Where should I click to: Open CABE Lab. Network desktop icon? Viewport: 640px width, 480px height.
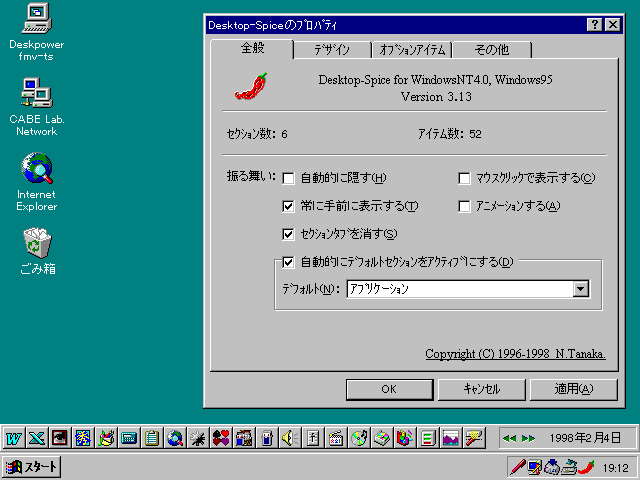coord(37,107)
